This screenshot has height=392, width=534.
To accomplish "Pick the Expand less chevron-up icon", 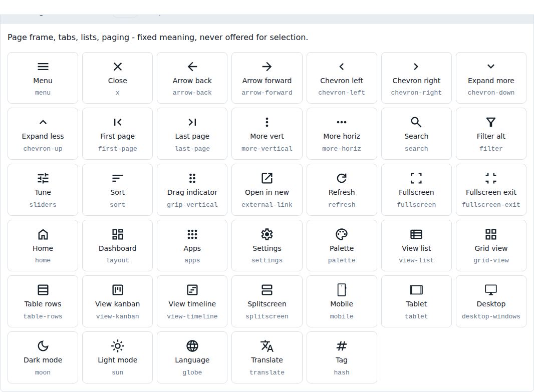I will (43, 122).
